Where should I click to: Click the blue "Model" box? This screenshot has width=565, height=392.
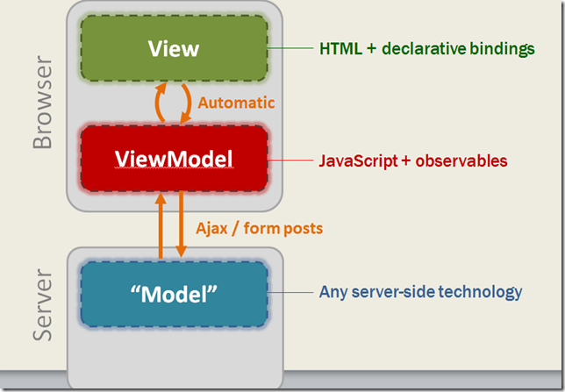174,295
